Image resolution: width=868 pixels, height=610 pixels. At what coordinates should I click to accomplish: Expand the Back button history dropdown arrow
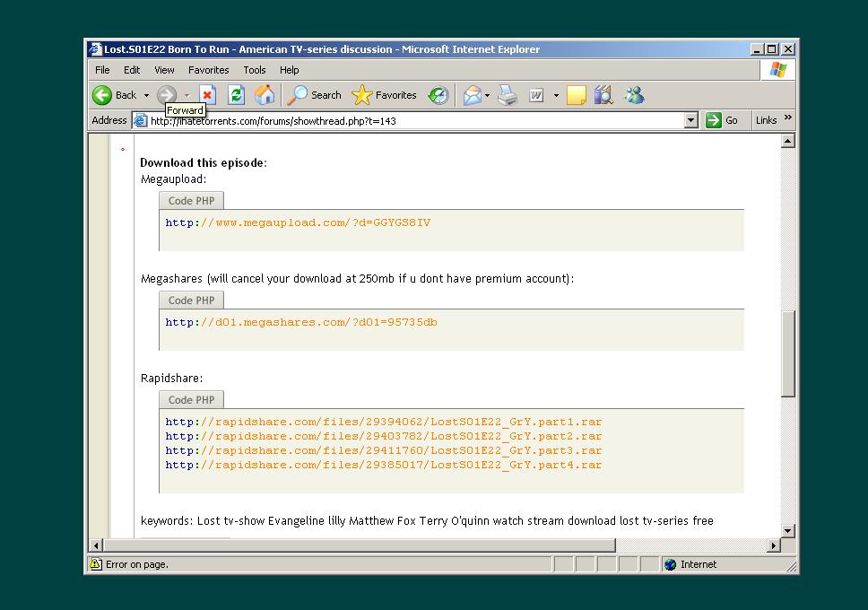click(146, 95)
